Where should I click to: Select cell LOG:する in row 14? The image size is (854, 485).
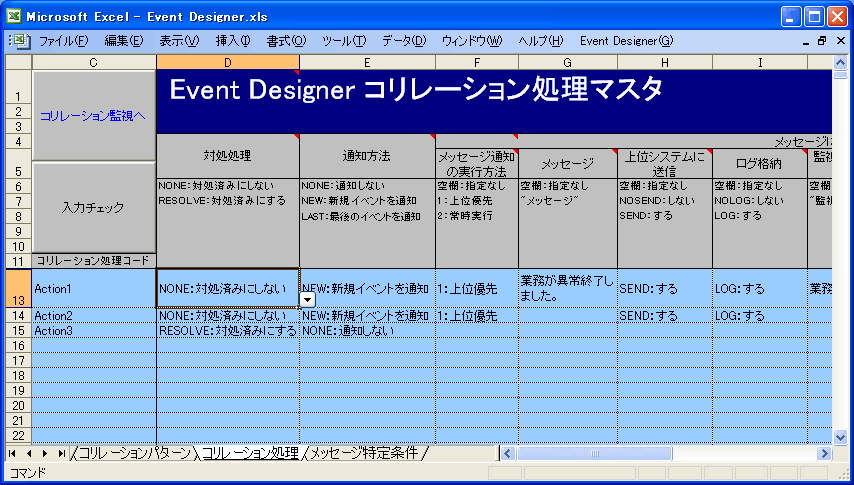coord(760,316)
